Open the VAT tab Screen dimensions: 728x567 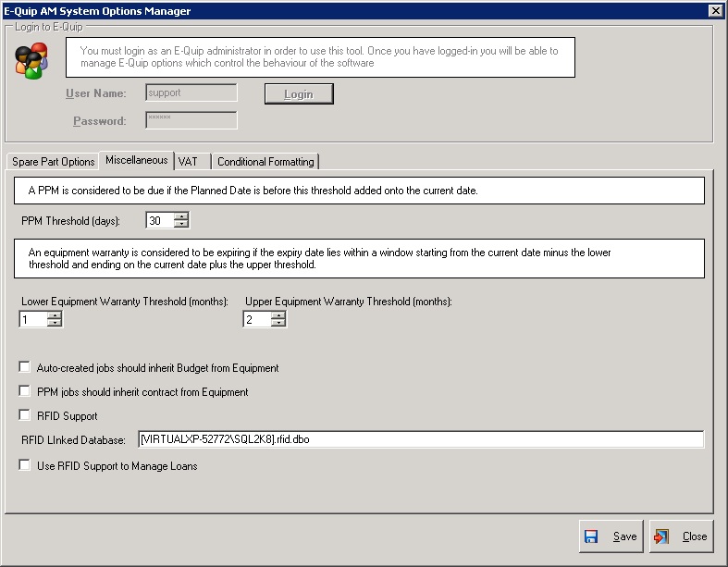coord(192,162)
